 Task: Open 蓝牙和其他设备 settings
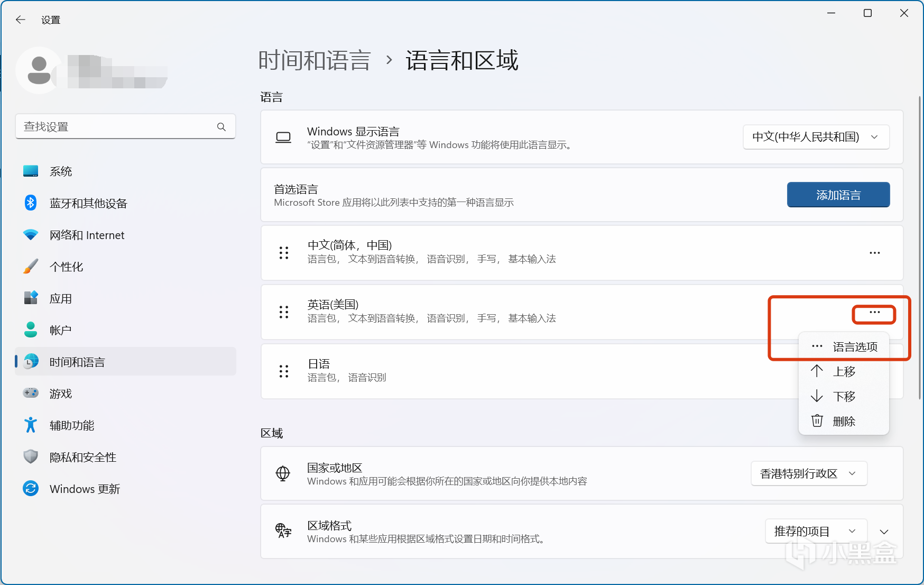pyautogui.click(x=125, y=203)
